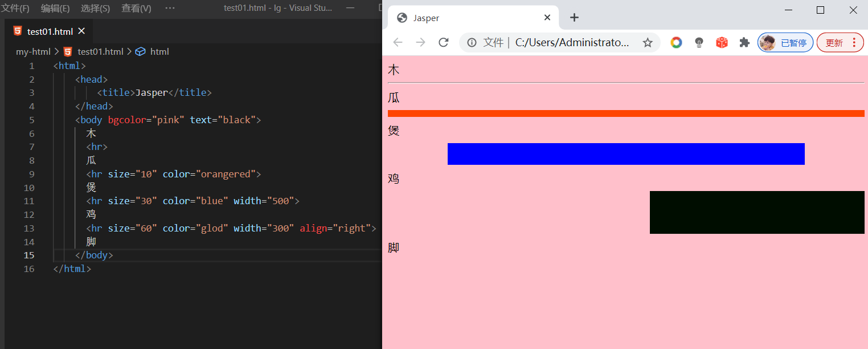Screen dimensions: 868x349
Task: Click the browser reload button
Action: tap(443, 43)
